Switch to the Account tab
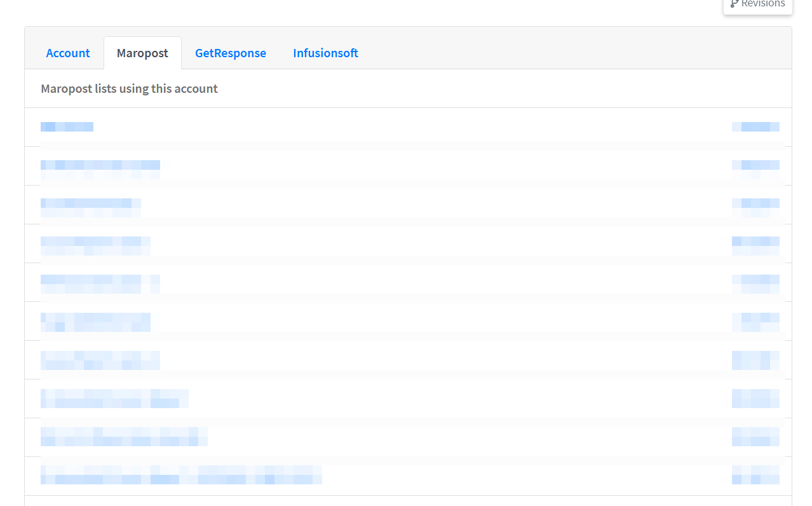This screenshot has width=812, height=506. pos(68,53)
